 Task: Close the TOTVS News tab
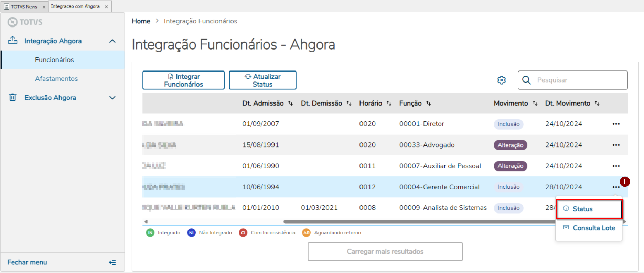click(x=44, y=7)
